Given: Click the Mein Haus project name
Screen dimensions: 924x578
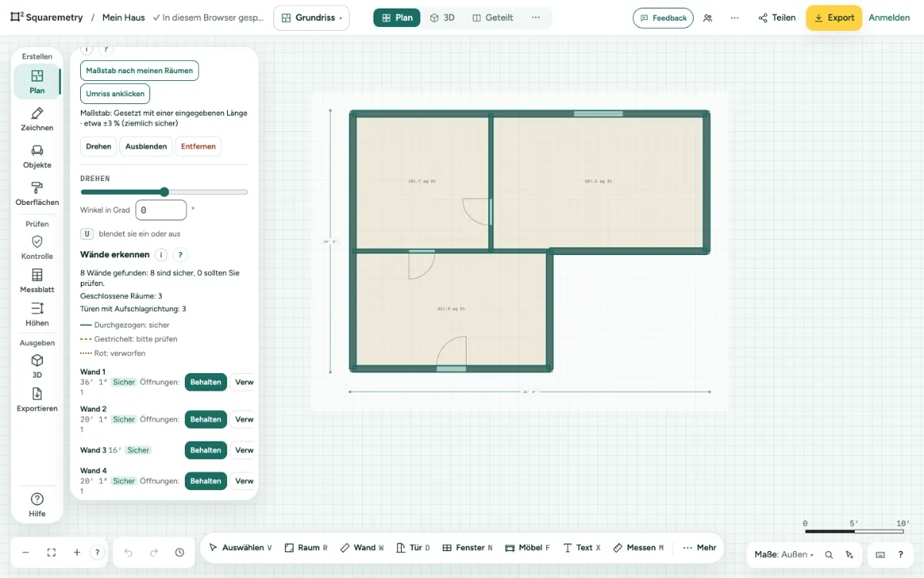Looking at the screenshot, I should 124,18.
